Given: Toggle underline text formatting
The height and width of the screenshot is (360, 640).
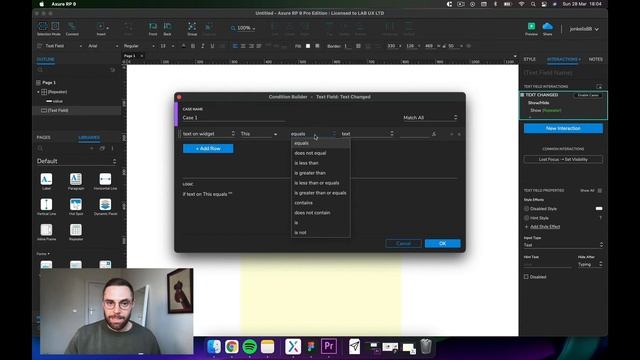Looking at the screenshot, I should 212,46.
